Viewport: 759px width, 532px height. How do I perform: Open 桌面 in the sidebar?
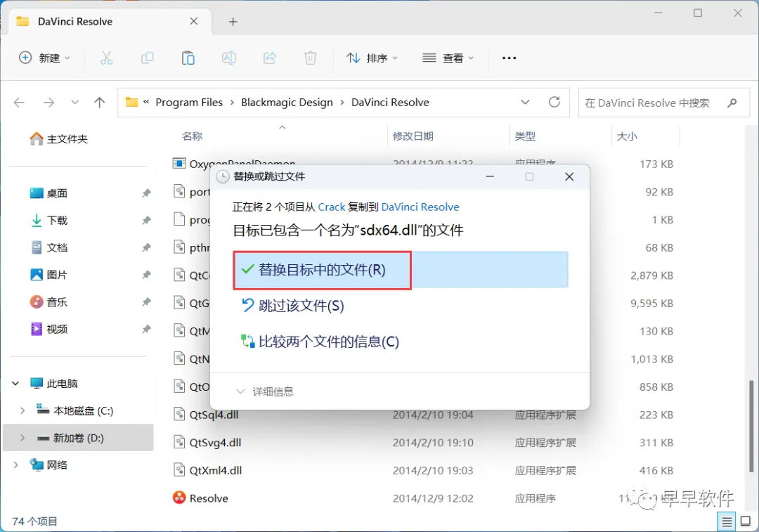click(x=48, y=193)
